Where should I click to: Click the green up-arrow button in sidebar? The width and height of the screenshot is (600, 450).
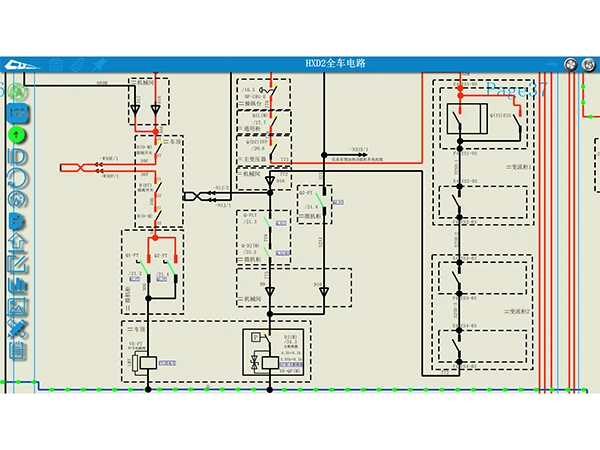click(x=17, y=134)
